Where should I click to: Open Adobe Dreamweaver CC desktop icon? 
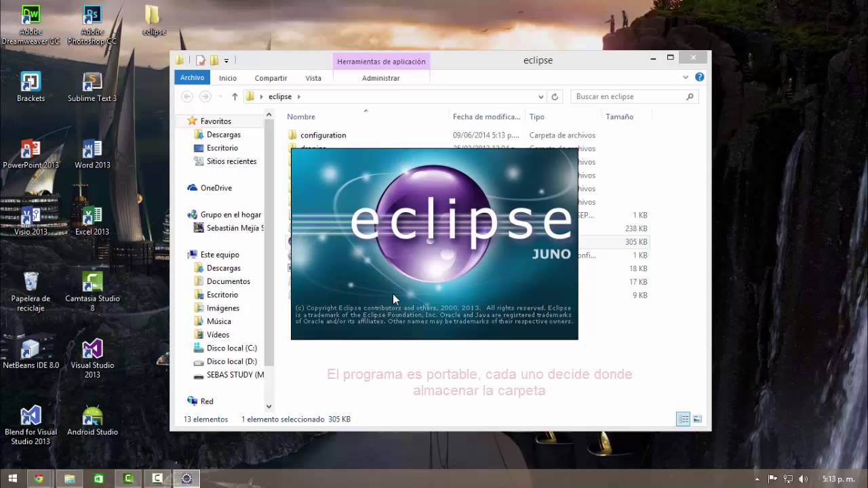[x=31, y=24]
